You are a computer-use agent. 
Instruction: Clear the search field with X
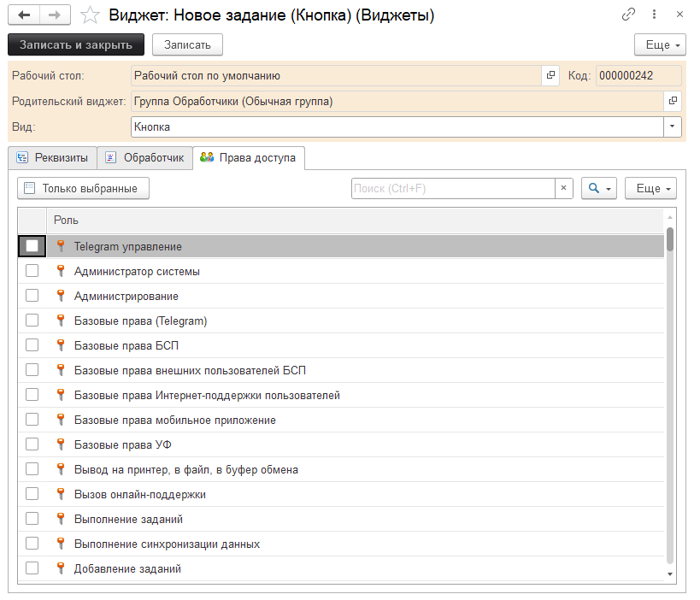tap(563, 188)
